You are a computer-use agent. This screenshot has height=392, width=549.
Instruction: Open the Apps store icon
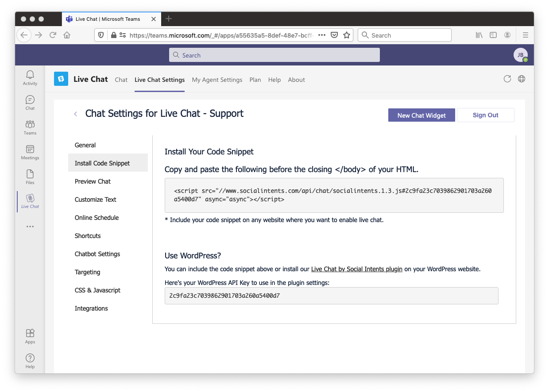click(x=30, y=336)
